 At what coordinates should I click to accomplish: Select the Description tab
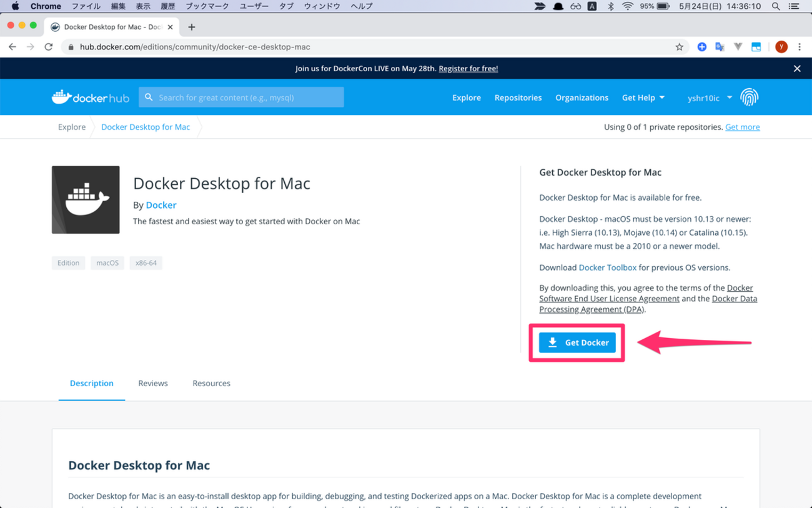tap(92, 383)
